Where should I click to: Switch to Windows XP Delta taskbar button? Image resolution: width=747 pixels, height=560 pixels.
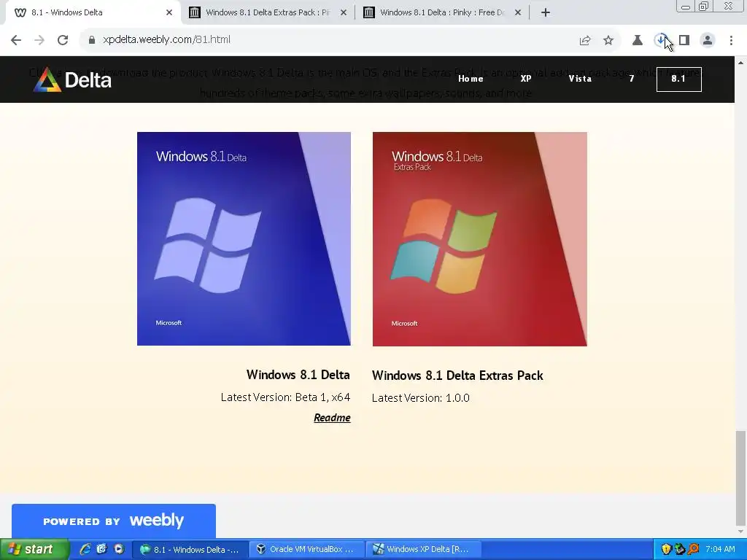coord(424,550)
